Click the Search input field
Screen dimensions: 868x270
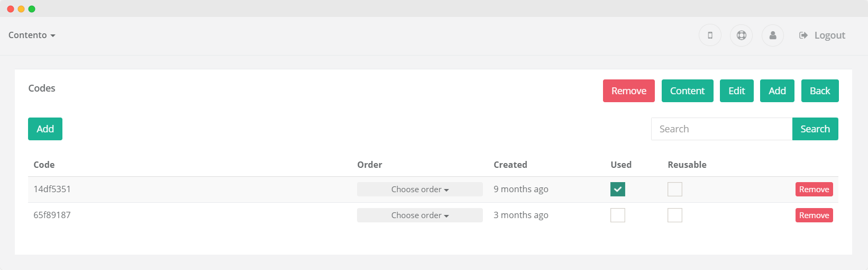pos(721,129)
